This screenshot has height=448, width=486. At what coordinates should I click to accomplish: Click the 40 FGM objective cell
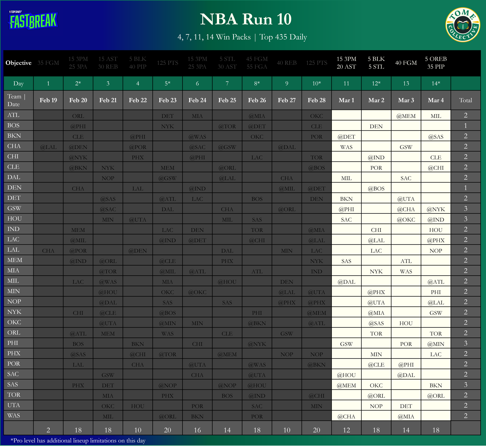click(406, 63)
